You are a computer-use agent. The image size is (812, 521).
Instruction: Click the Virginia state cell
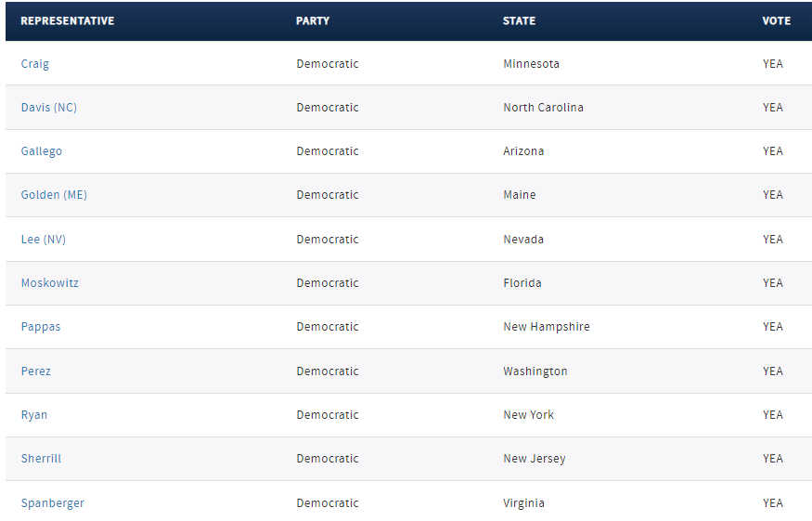pos(523,503)
